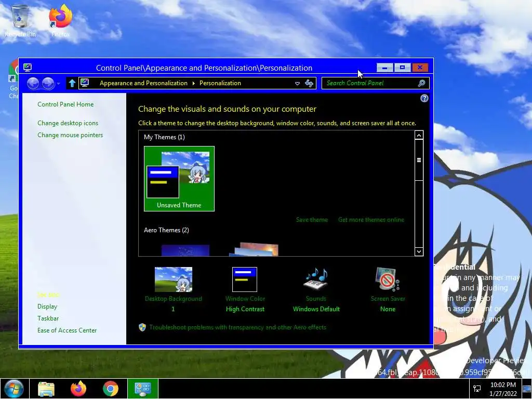Select the Unsaved Theme thumbnail
This screenshot has height=399, width=532.
click(x=179, y=179)
